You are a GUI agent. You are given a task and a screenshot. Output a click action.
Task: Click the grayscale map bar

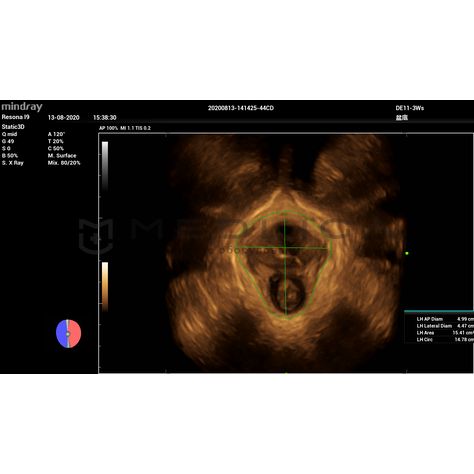(105, 166)
